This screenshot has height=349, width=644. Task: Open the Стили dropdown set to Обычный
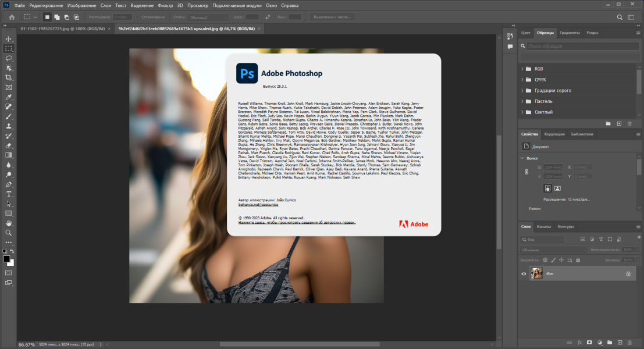tap(208, 17)
